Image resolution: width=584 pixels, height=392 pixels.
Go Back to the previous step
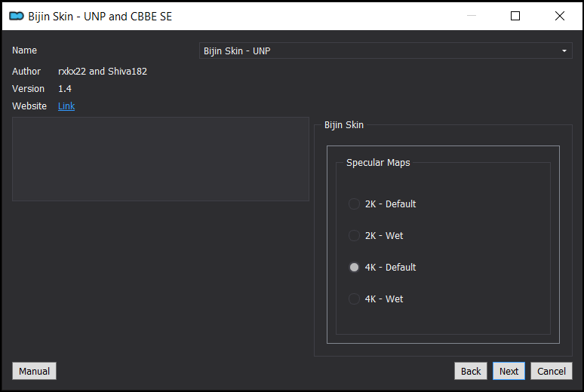pyautogui.click(x=470, y=371)
